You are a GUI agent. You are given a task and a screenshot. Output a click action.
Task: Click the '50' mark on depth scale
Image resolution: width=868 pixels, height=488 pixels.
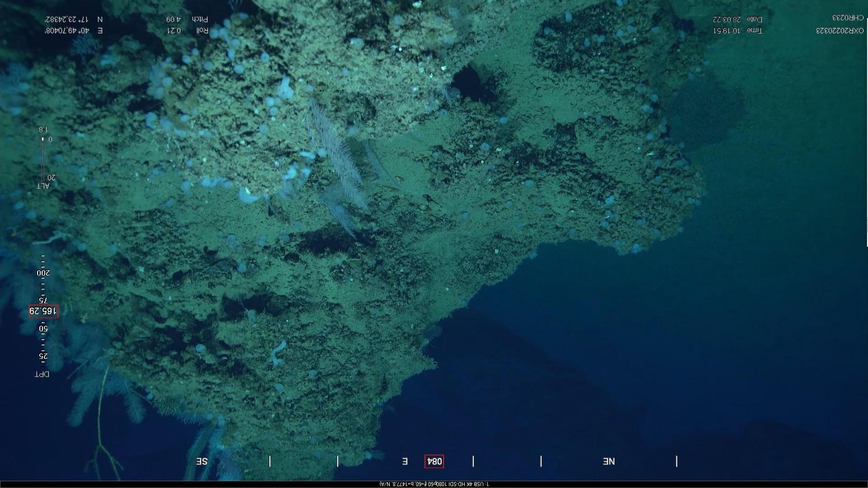(43, 328)
